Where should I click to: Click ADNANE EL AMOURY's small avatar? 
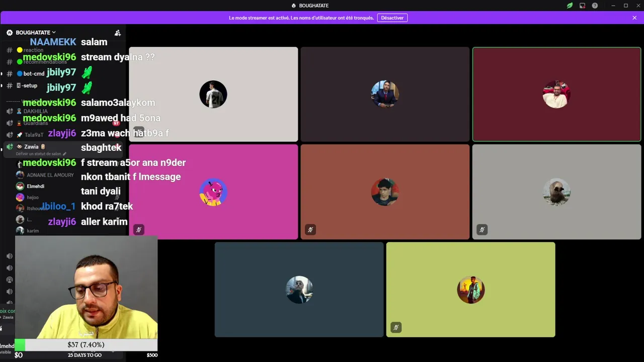[20, 175]
